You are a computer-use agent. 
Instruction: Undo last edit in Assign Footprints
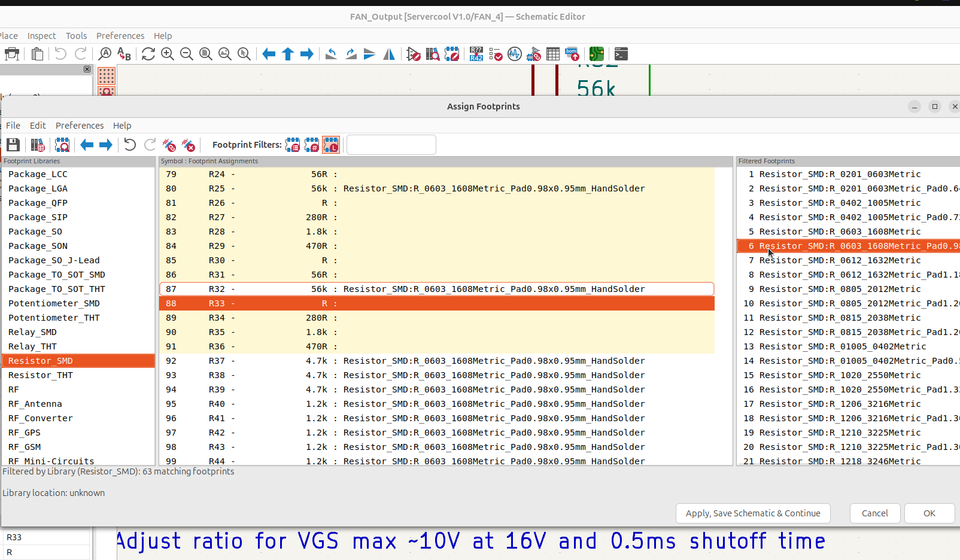coord(130,145)
